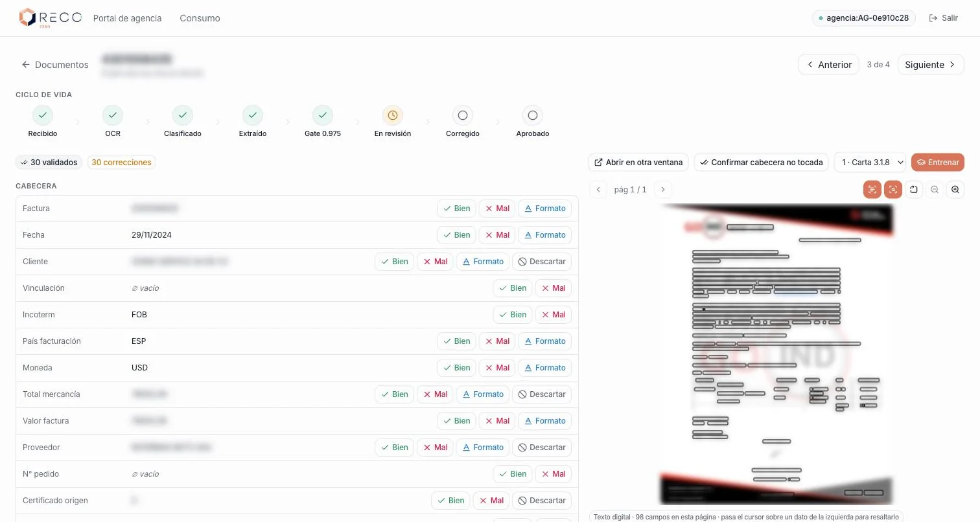Switch to the Consumo section

200,18
